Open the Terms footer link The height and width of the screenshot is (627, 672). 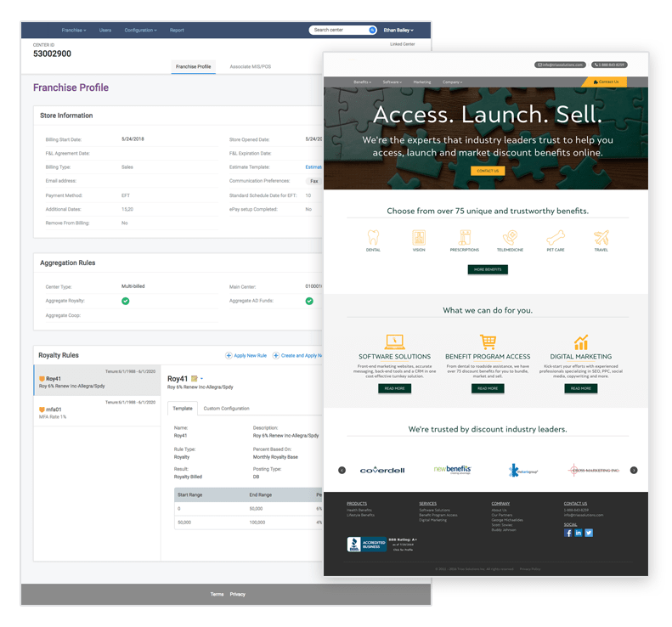pos(217,594)
